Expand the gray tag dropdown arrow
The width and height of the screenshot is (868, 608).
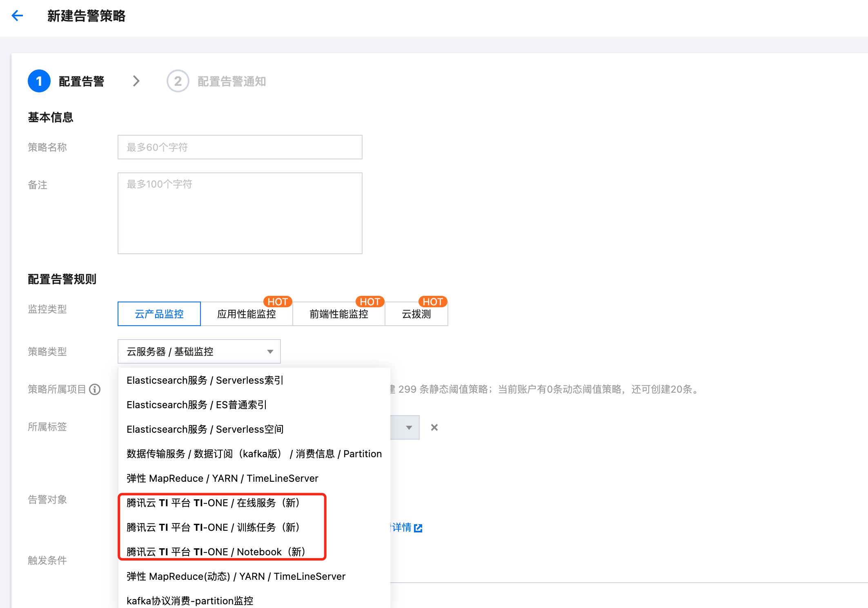(x=409, y=427)
